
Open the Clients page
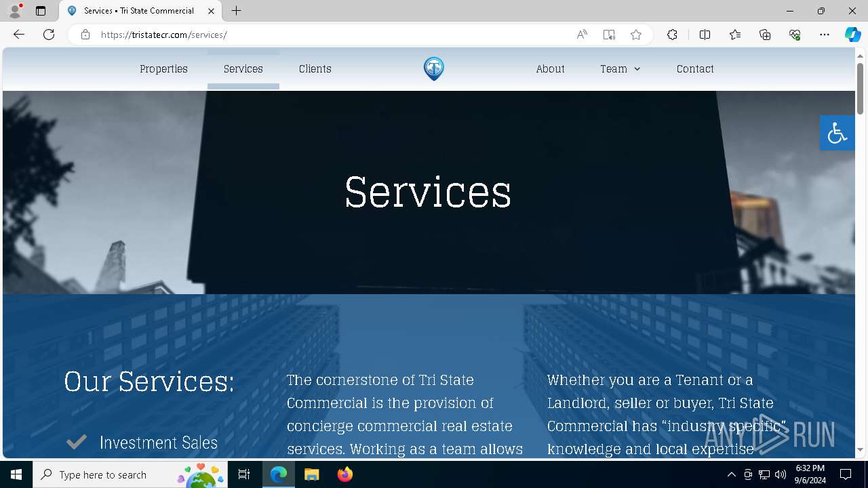tap(315, 68)
